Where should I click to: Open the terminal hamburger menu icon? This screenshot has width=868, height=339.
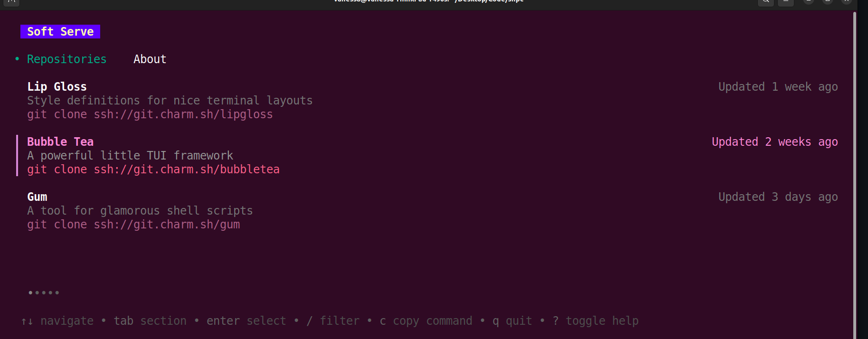(785, 2)
